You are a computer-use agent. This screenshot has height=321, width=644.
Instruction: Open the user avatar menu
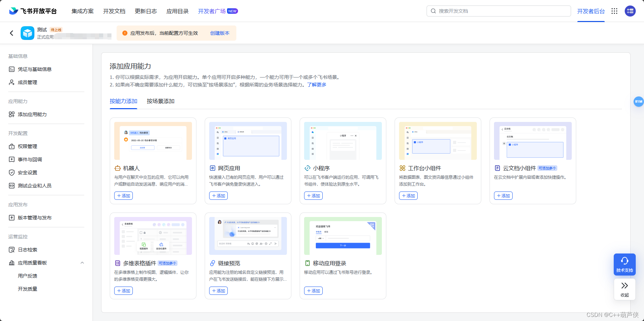(630, 11)
